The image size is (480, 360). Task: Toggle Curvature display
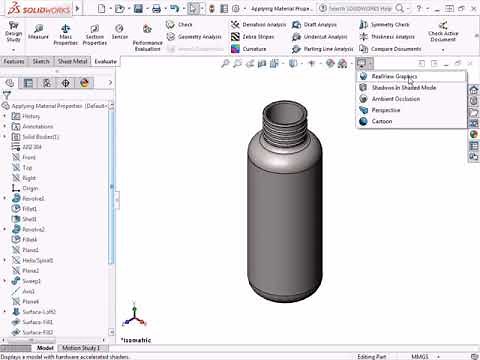click(x=249, y=49)
